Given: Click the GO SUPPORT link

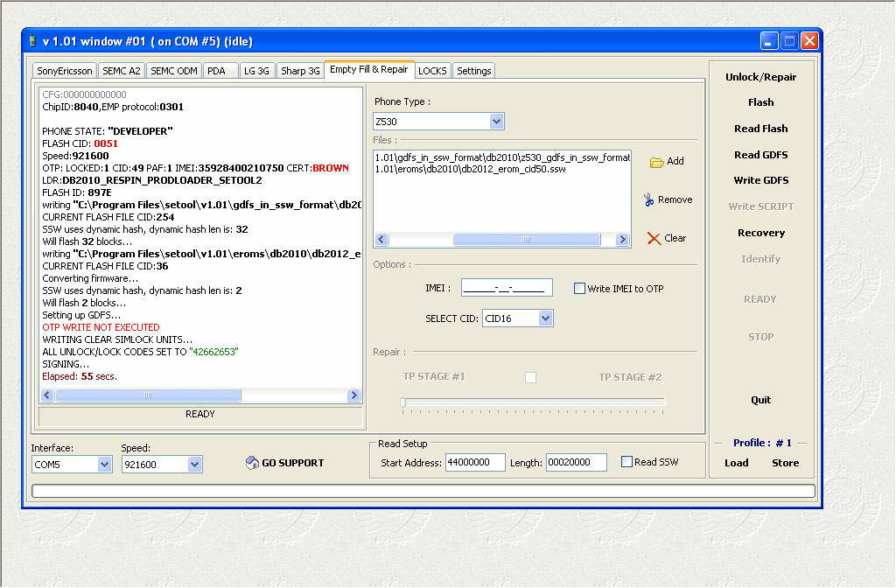Looking at the screenshot, I should [x=292, y=463].
